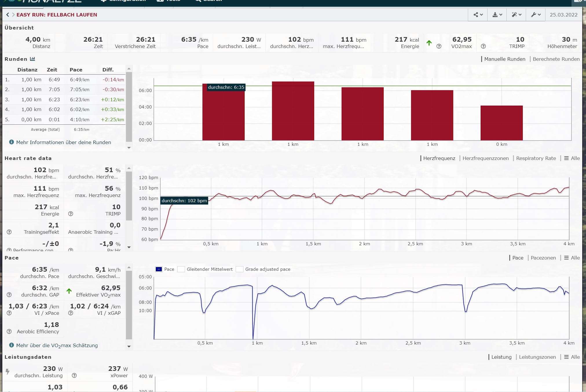Switch to Berechnete Runden tab

pos(556,59)
